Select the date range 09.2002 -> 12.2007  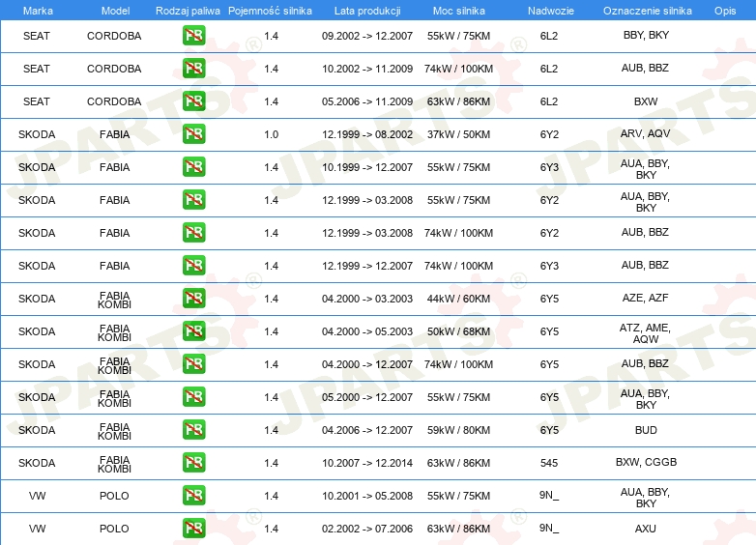pyautogui.click(x=367, y=36)
